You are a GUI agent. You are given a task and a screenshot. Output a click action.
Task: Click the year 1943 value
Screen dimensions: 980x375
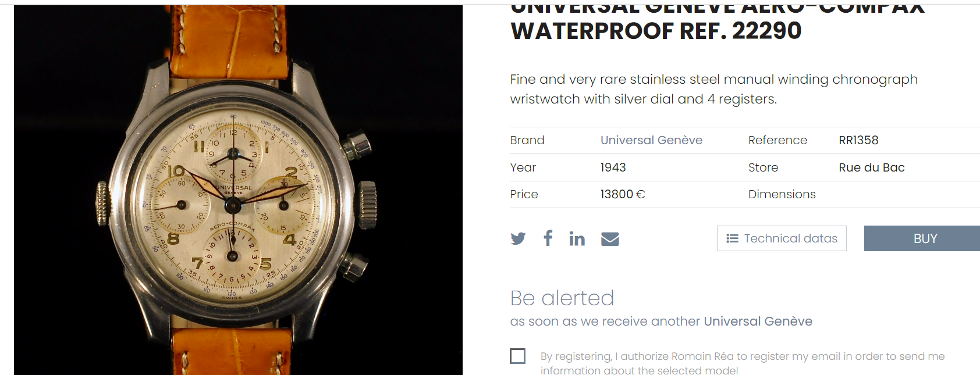pyautogui.click(x=613, y=167)
